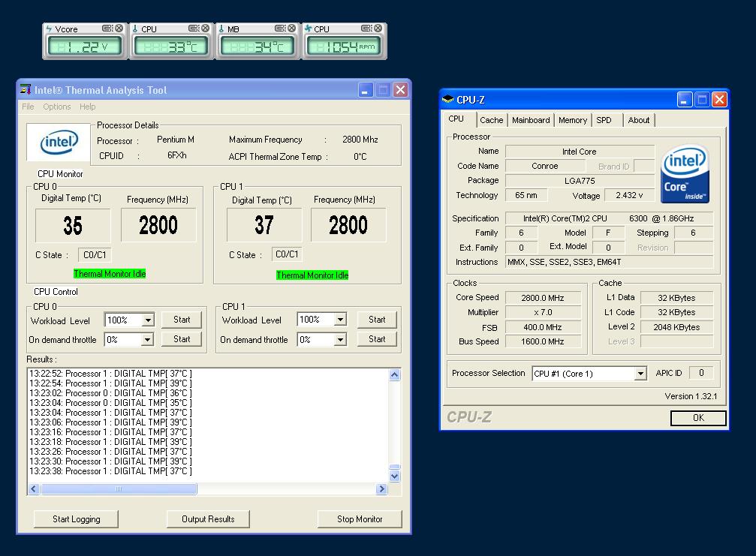The image size is (756, 556).
Task: Open CPU 0 Workload Level dropdown
Action: [148, 320]
